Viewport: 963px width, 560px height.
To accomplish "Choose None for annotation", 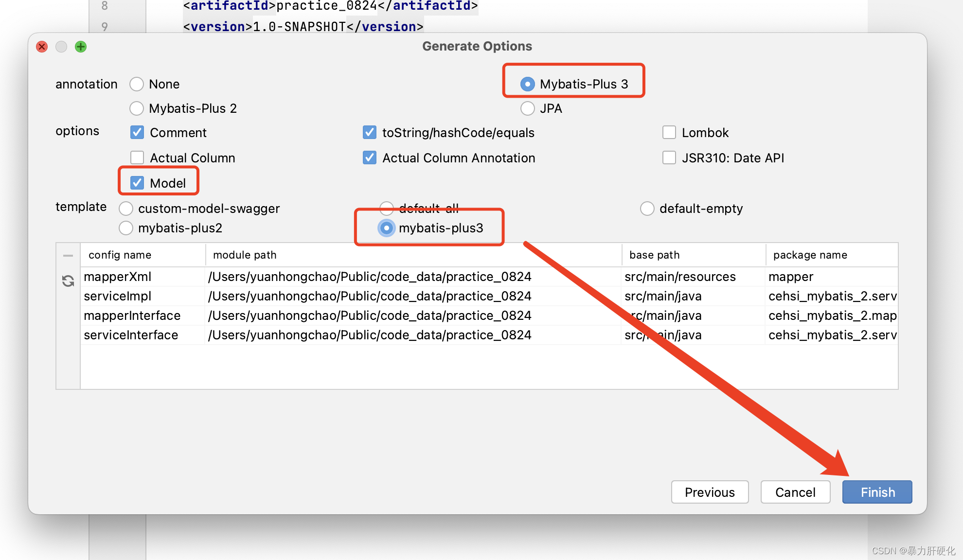I will pos(137,84).
